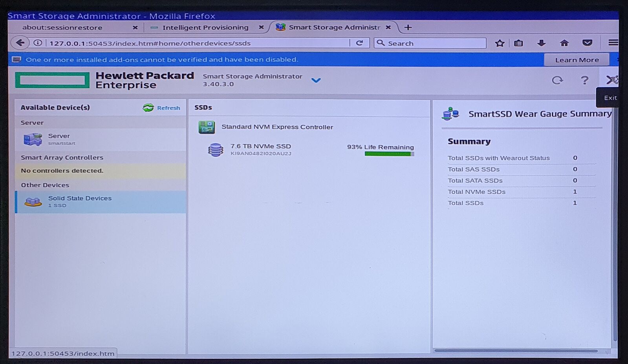Click the rescan refresh icon in header
This screenshot has width=628, height=364.
point(557,80)
